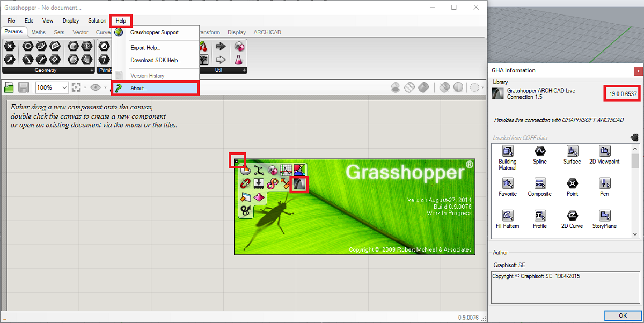Click the 2D Curve component icon
Screen dimensions: 644x323
[x=572, y=215]
